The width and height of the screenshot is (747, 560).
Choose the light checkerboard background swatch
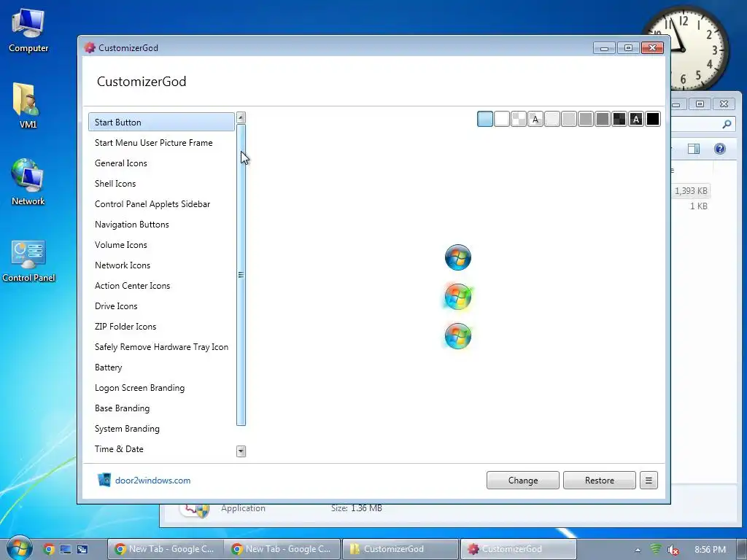point(519,119)
